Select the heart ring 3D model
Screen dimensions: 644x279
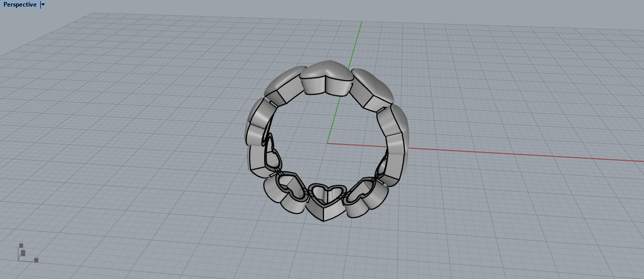tap(328, 141)
